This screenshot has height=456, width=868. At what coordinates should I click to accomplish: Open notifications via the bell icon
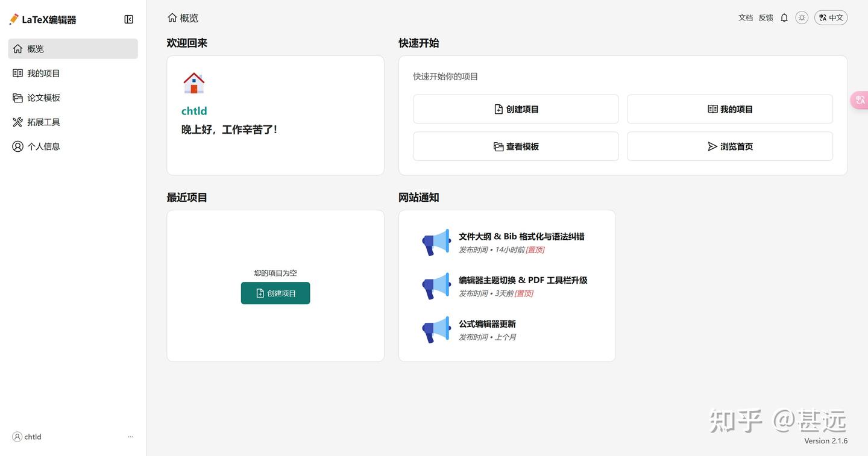click(784, 17)
